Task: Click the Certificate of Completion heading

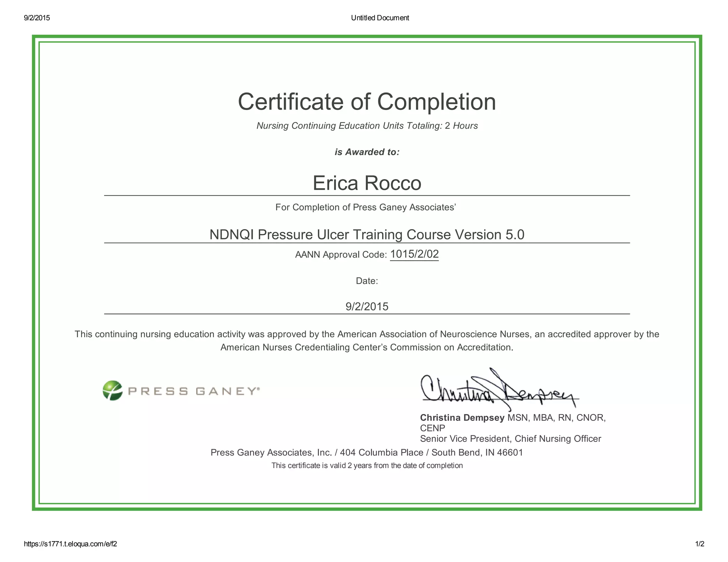Action: tap(366, 102)
